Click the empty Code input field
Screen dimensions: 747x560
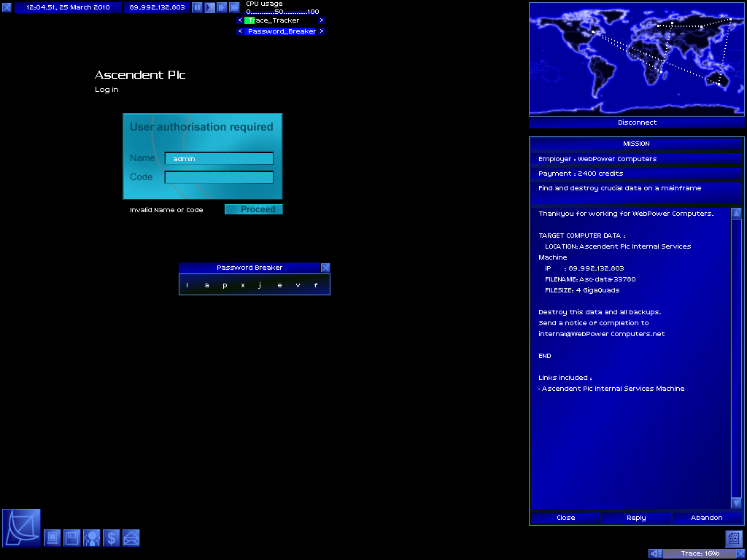click(219, 177)
